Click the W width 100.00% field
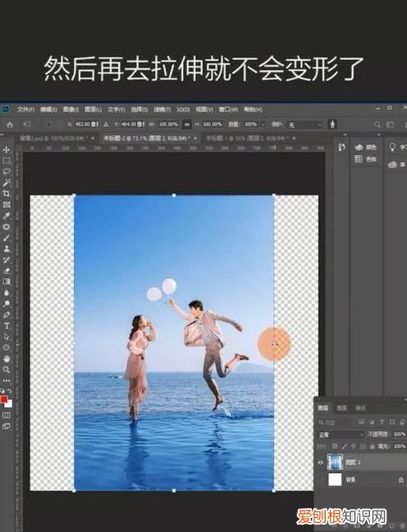 point(168,125)
